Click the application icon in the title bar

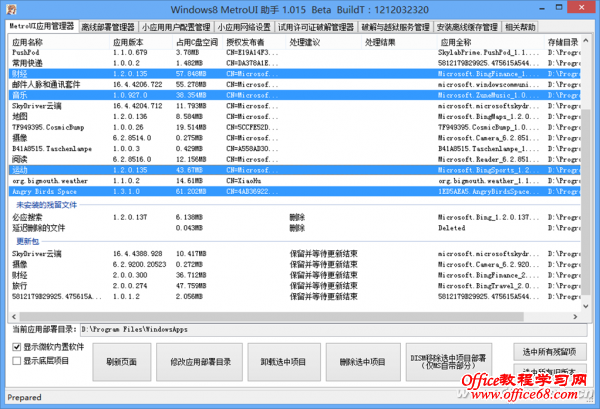[x=11, y=9]
